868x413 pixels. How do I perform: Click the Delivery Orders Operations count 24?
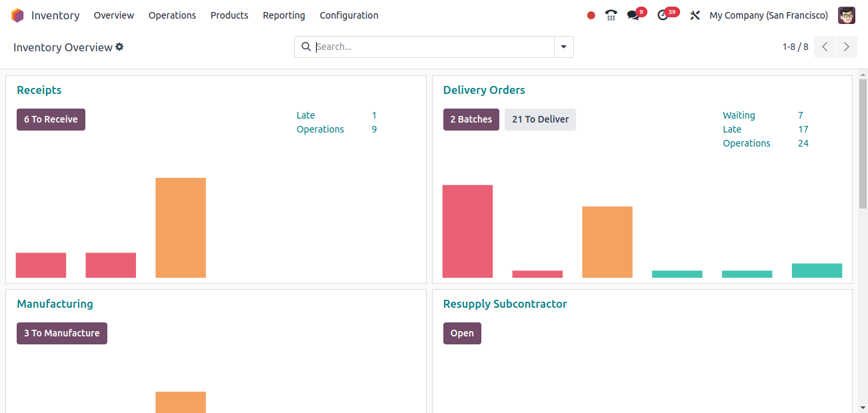(x=803, y=143)
